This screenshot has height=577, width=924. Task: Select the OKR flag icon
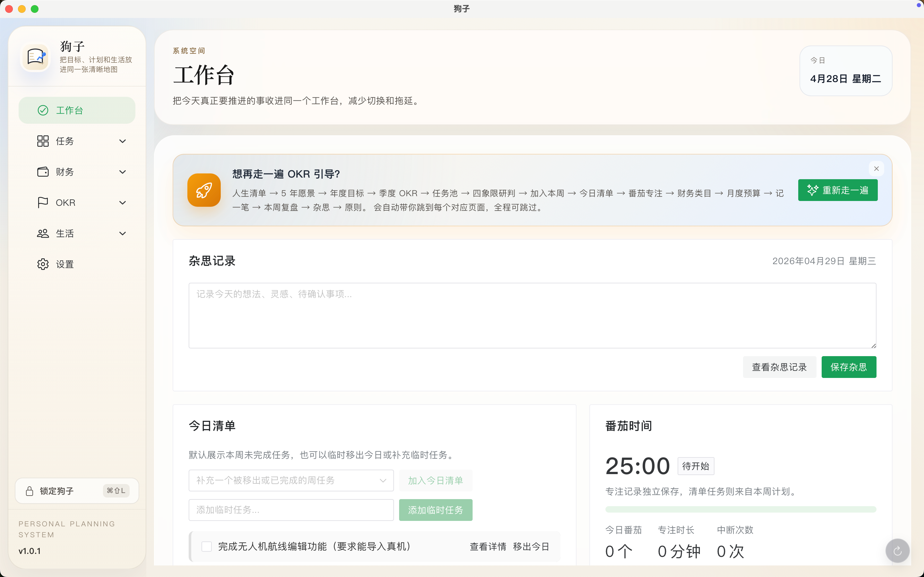click(x=43, y=202)
